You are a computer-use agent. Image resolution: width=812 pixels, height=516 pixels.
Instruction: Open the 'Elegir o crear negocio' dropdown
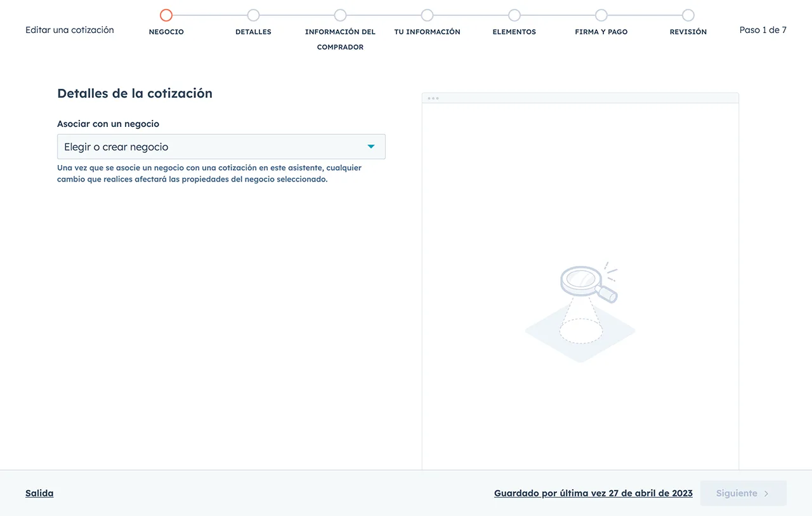pyautogui.click(x=221, y=147)
